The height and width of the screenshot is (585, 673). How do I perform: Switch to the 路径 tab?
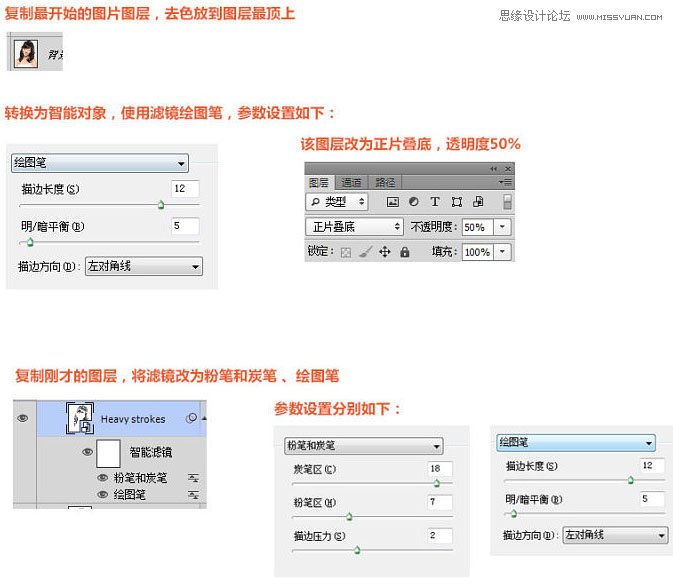[385, 182]
